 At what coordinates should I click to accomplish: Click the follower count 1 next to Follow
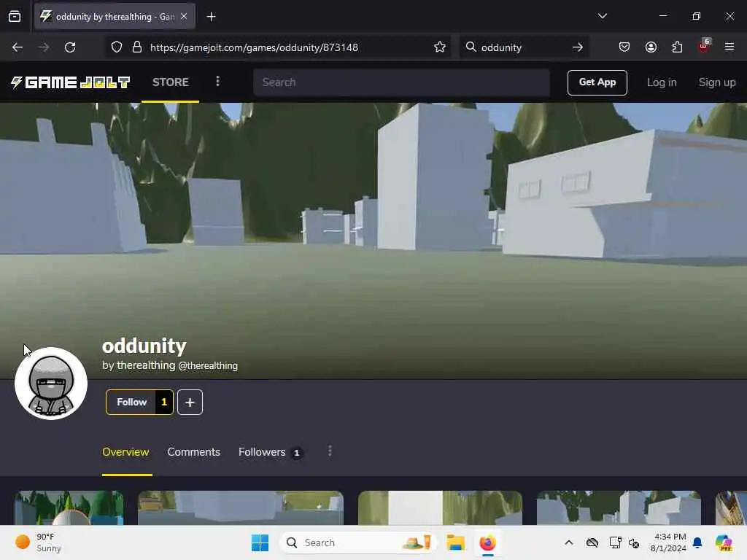[x=164, y=402]
